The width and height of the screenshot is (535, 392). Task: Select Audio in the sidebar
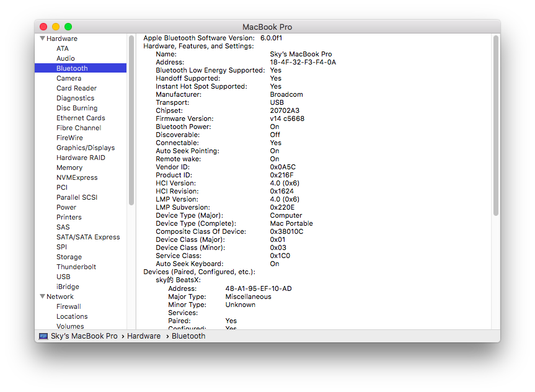point(66,58)
